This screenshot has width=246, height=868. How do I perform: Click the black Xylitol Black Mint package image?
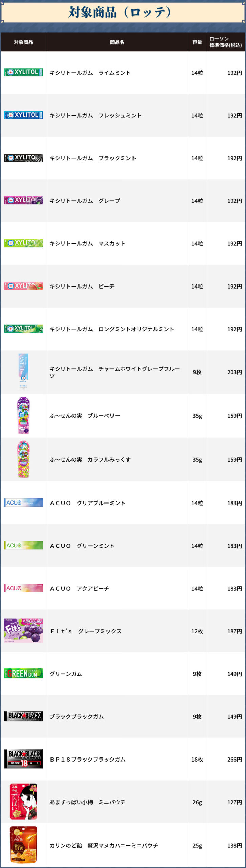23,158
